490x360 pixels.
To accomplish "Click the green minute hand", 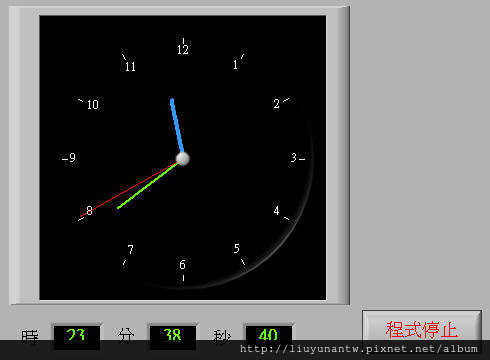I will 147,186.
